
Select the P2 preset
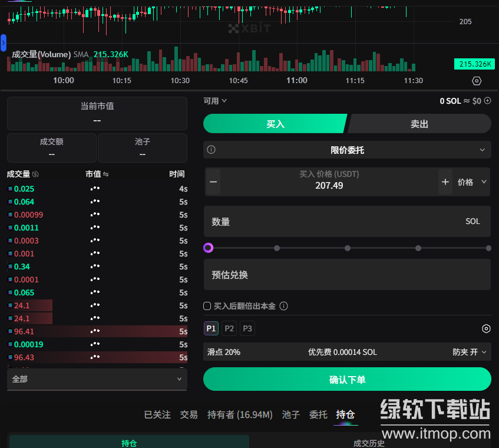tap(229, 328)
